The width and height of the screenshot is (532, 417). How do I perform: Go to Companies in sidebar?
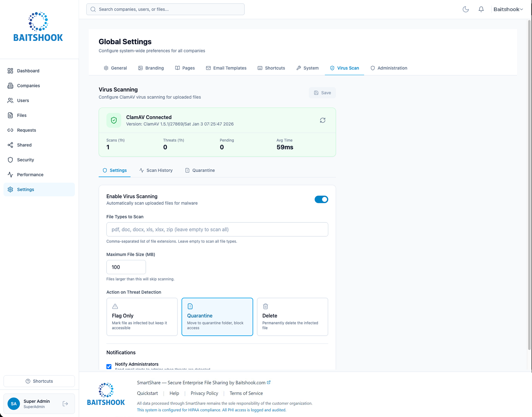coord(28,86)
